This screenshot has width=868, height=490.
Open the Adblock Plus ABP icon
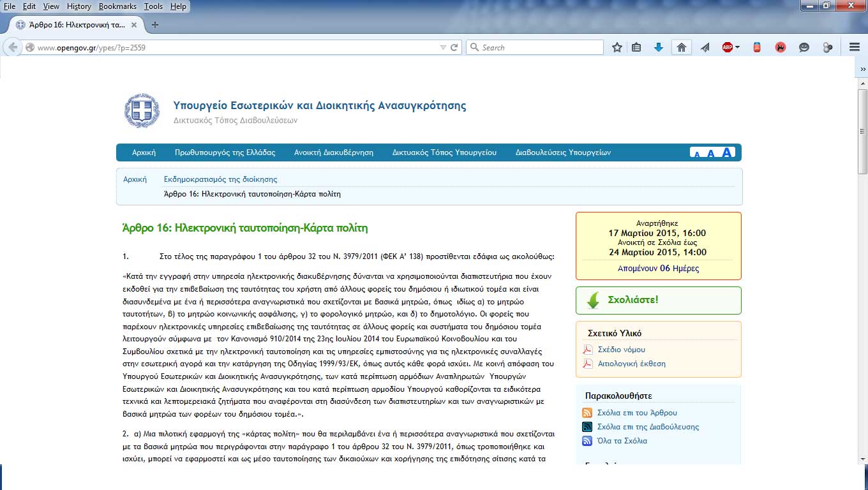coord(727,47)
